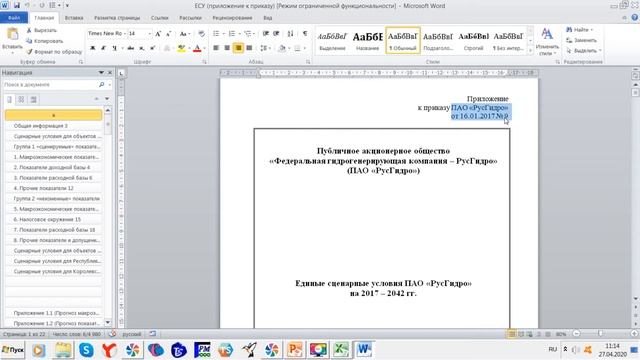This screenshot has width=640, height=360.
Task: Click Copy (Копировать) in clipboard group
Action: (44, 41)
